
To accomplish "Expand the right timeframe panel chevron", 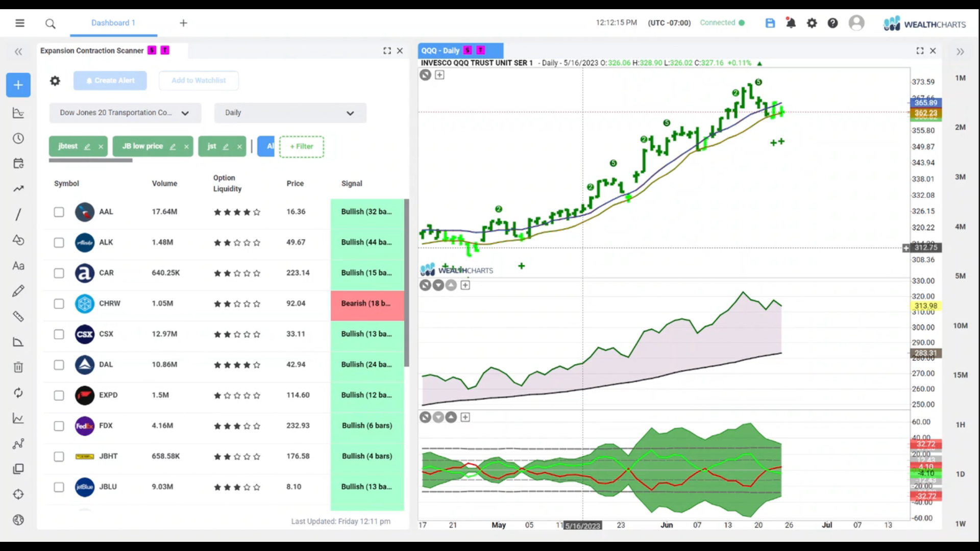I will [960, 52].
